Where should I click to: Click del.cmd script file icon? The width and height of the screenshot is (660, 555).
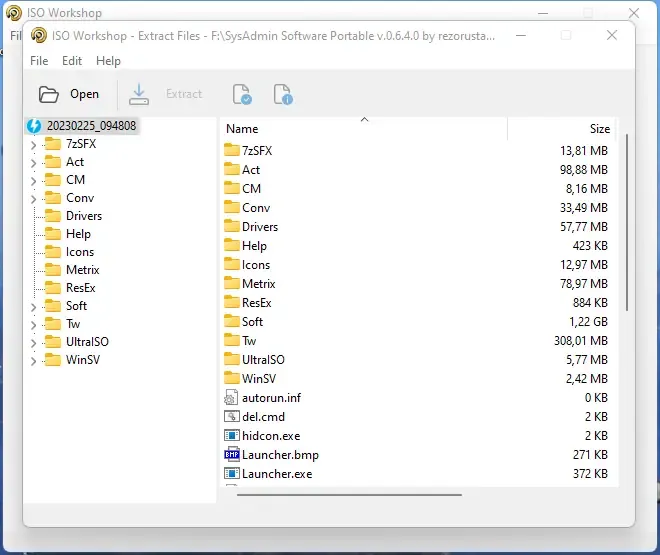232,417
